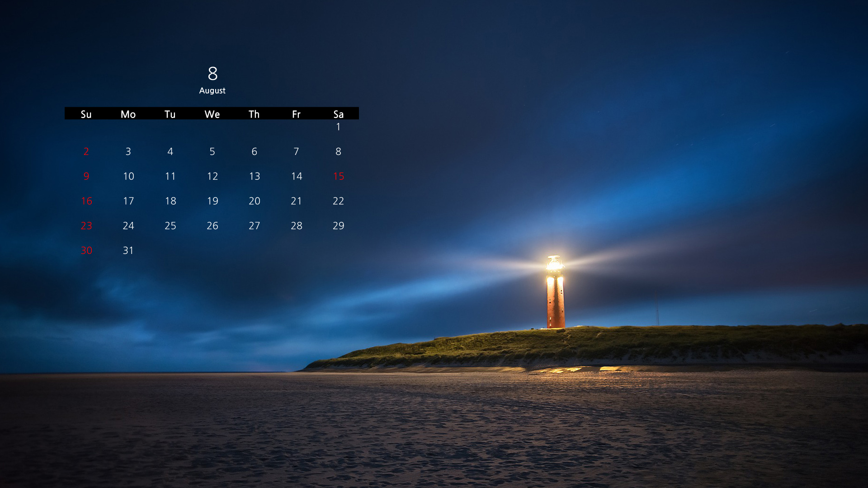The image size is (868, 488).
Task: Click the large month number 8 title
Action: click(x=212, y=74)
